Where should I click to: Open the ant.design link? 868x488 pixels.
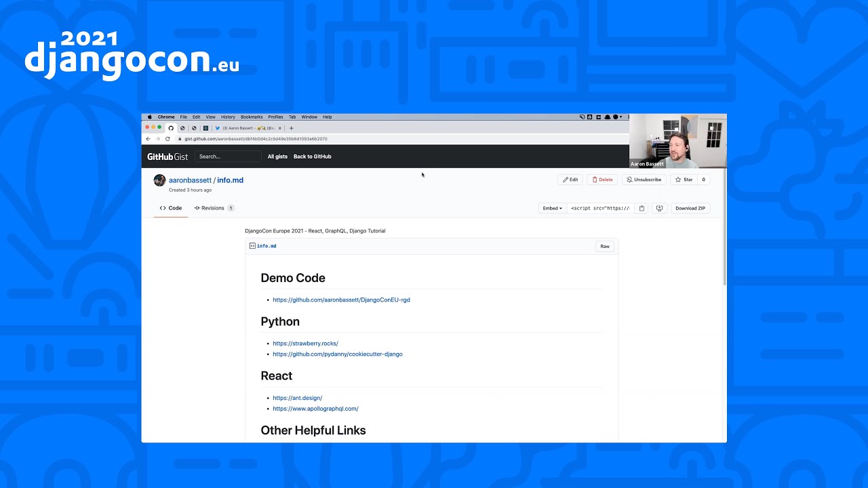[x=298, y=398]
